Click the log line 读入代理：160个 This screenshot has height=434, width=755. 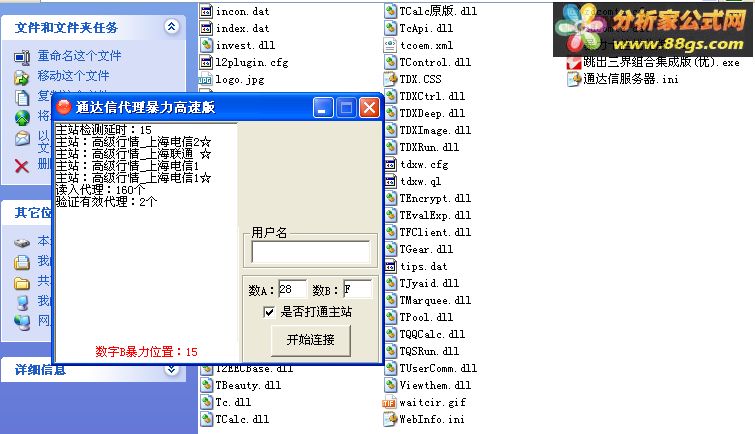pos(100,190)
